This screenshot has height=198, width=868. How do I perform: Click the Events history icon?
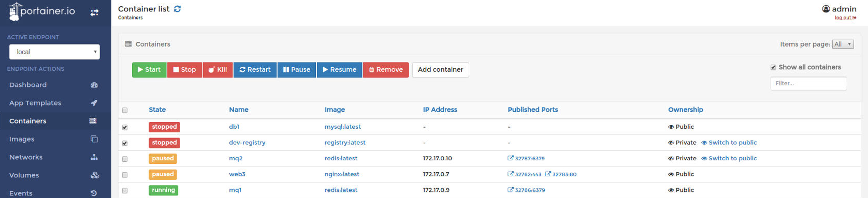94,193
